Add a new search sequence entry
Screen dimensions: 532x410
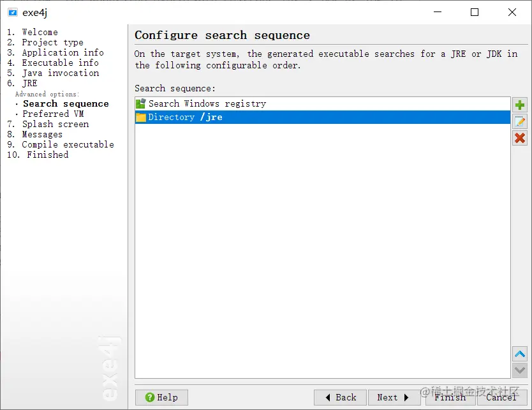(519, 105)
